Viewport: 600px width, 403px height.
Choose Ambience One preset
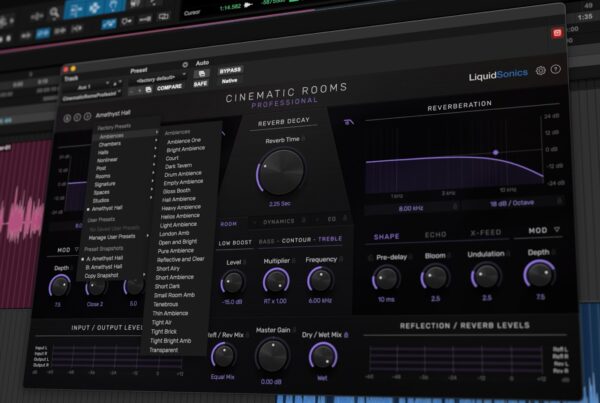click(x=184, y=141)
